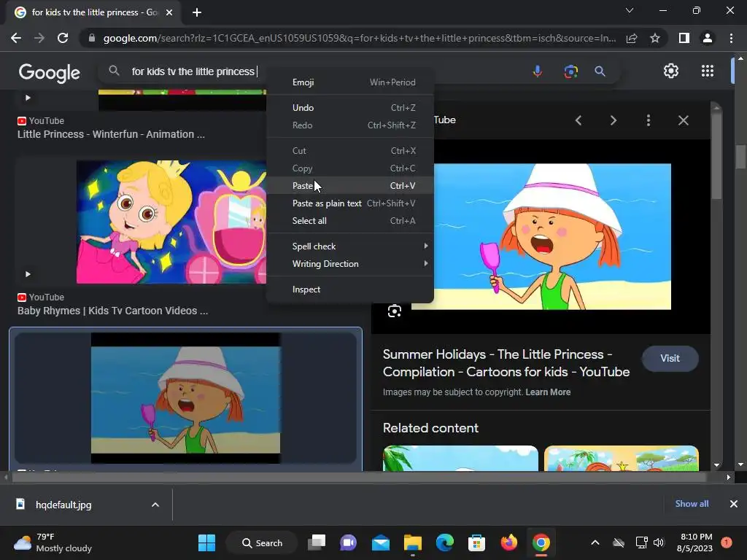Choose Paste from context menu
This screenshot has height=560, width=747.
click(349, 186)
